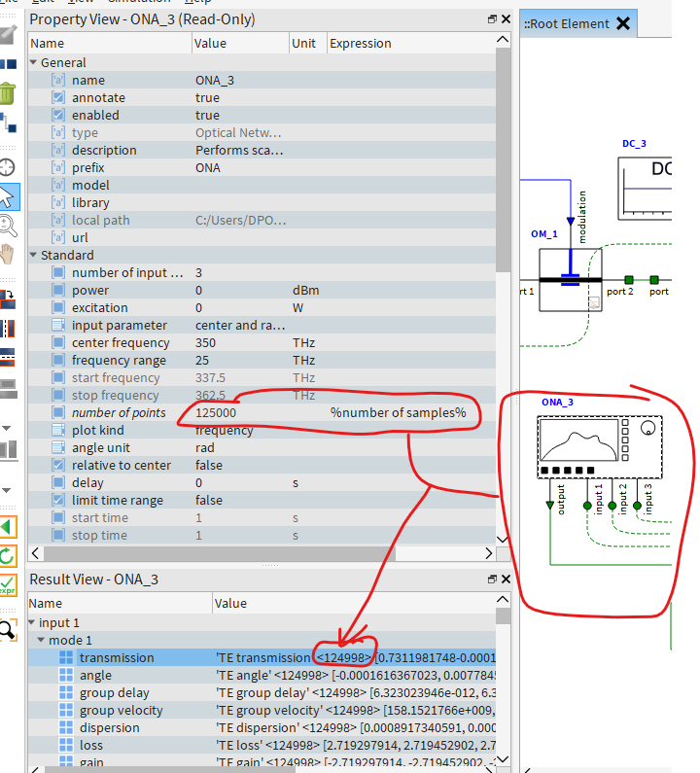Collapse the input 1 results node
Image resolution: width=700 pixels, height=773 pixels.
click(31, 622)
